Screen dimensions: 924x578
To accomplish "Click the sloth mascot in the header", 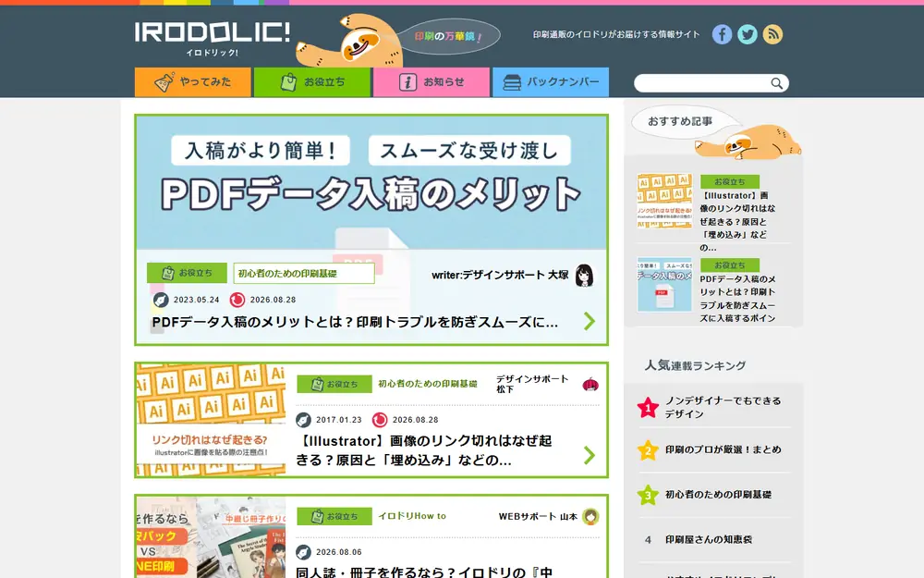I will [350, 43].
